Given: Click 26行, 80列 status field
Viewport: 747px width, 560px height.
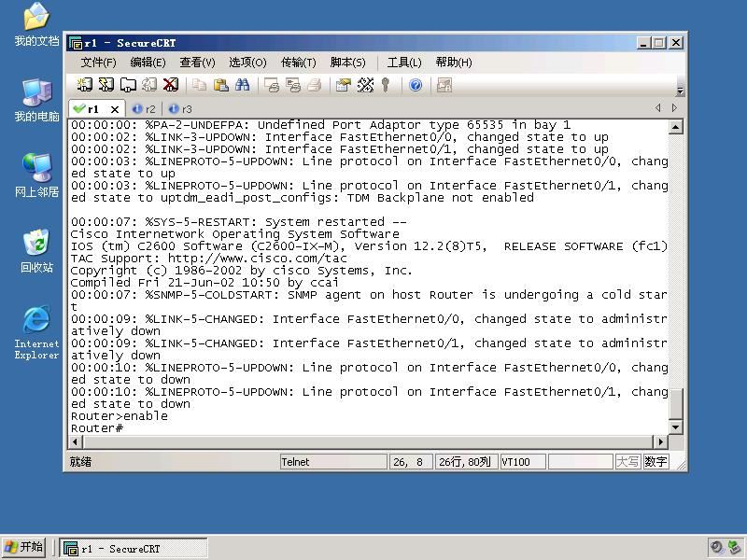Looking at the screenshot, I should pyautogui.click(x=465, y=461).
